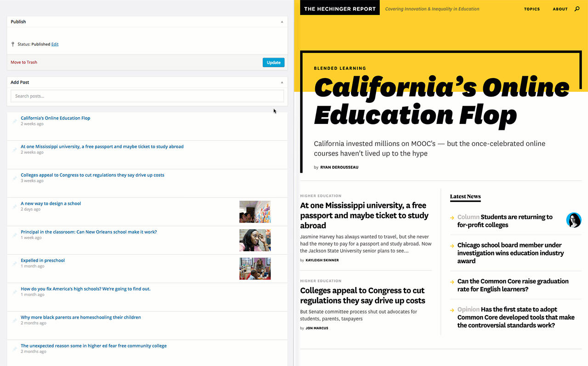Viewport: 588px width, 366px height.
Task: Click Move to Trash link
Action: pos(24,62)
